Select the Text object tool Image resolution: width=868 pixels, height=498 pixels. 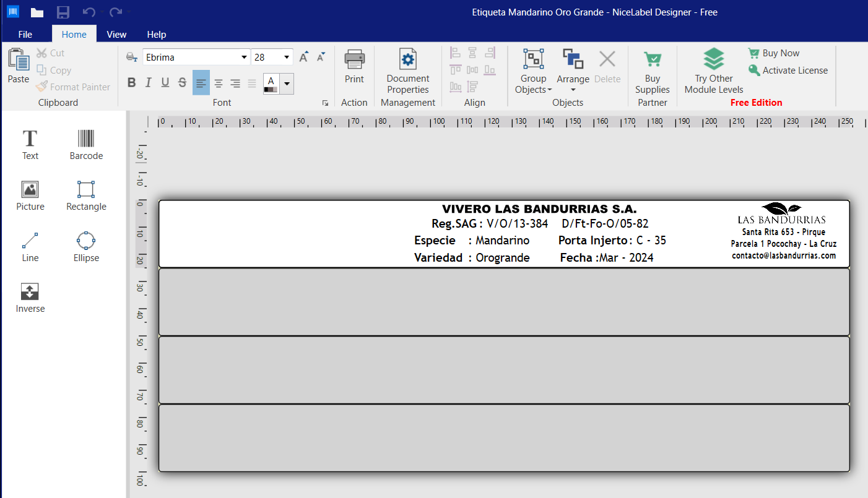[30, 145]
